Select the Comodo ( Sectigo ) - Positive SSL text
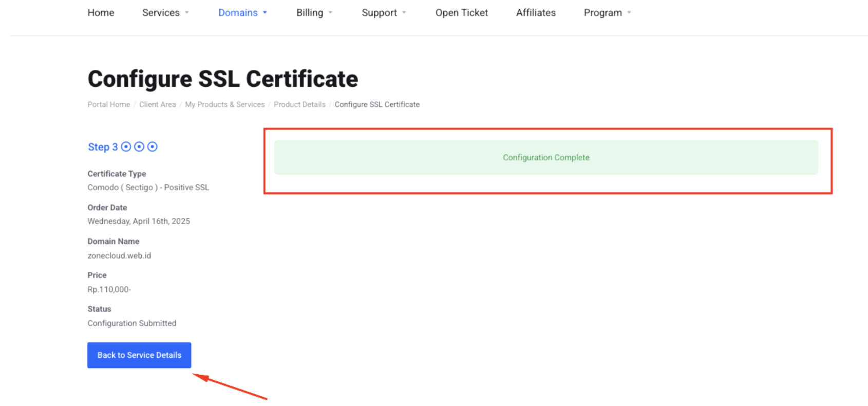 [x=148, y=188]
